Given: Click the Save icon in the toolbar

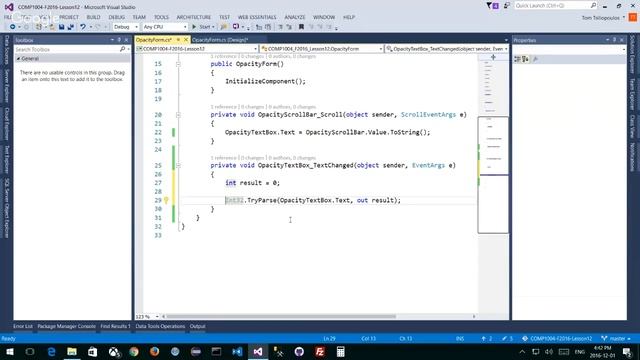Looking at the screenshot, I should (x=61, y=27).
